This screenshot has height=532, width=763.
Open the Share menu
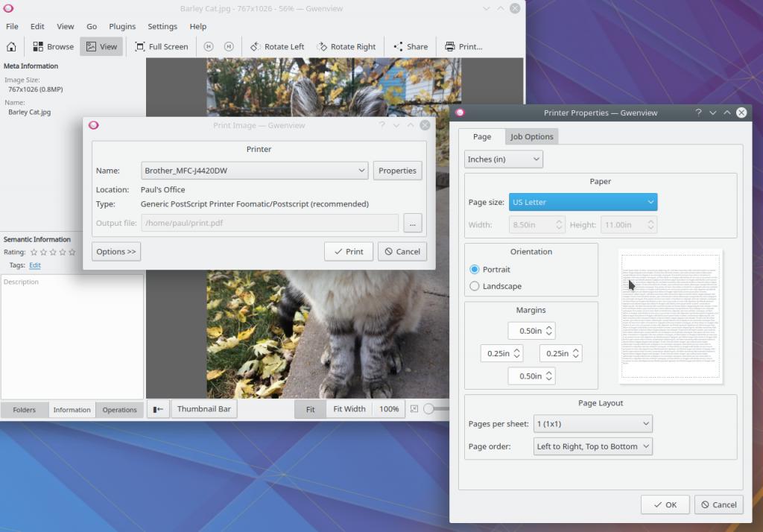[410, 46]
